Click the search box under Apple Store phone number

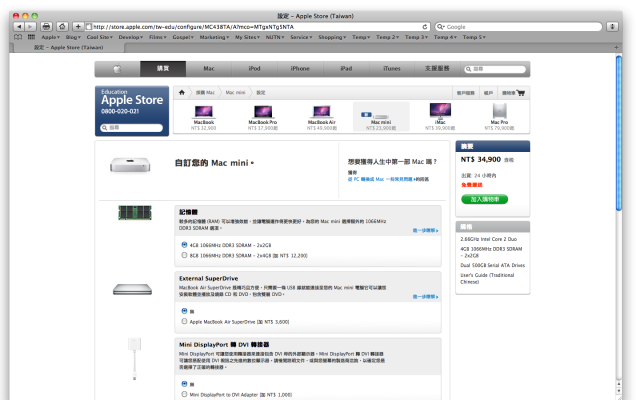[x=131, y=128]
